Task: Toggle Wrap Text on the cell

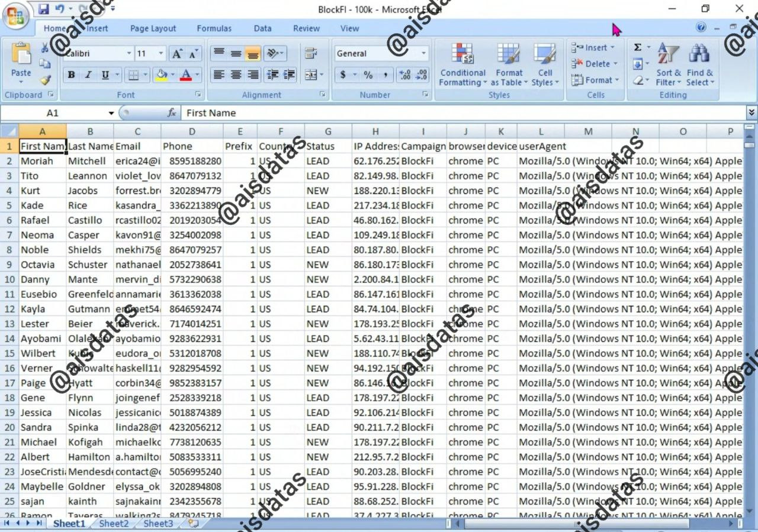Action: click(311, 54)
